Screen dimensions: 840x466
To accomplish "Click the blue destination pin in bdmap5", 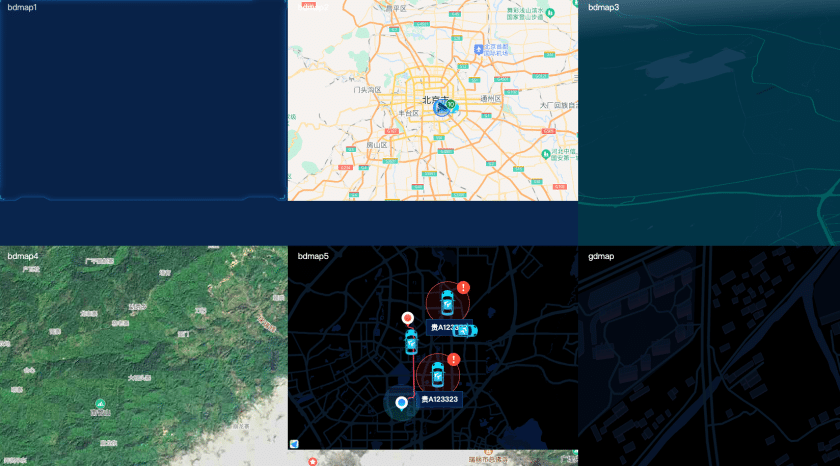I will click(401, 403).
